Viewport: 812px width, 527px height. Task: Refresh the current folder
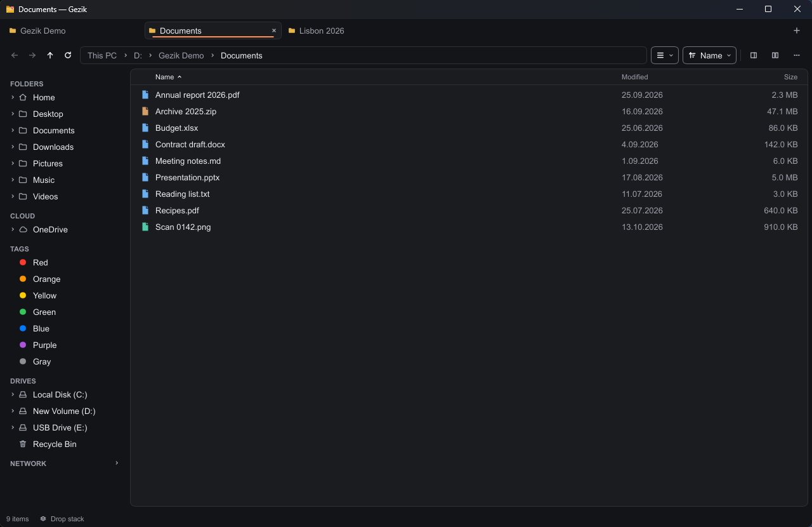point(68,55)
